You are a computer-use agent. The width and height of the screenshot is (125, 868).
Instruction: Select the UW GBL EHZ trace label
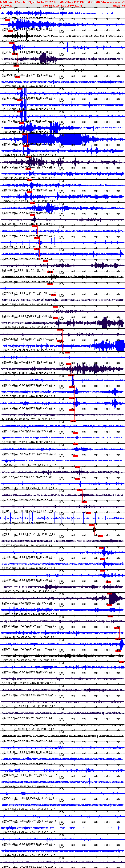point(29,350)
